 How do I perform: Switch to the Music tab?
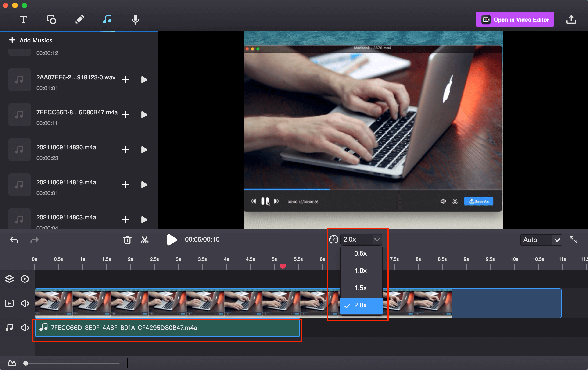(x=107, y=19)
